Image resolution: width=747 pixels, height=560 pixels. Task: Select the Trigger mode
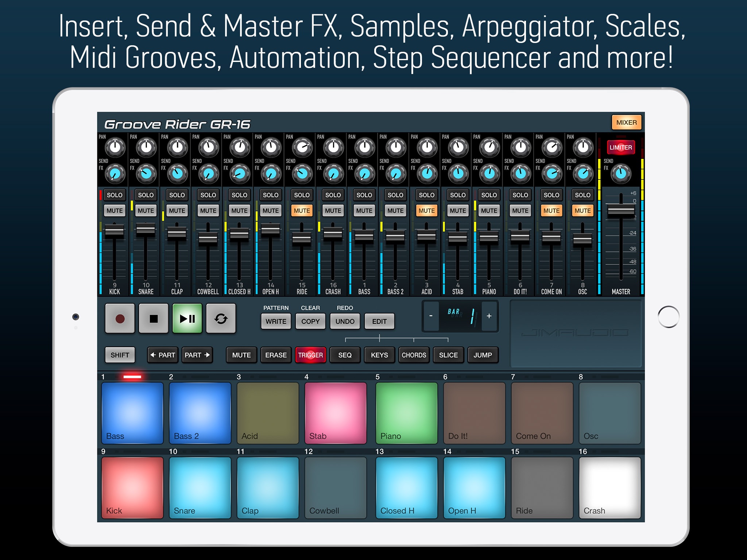coord(310,355)
